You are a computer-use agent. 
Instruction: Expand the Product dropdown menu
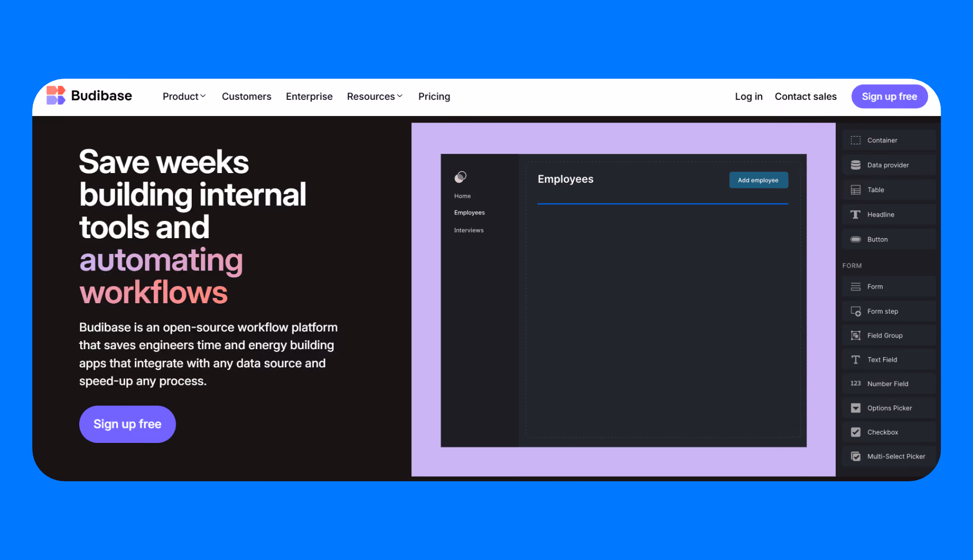click(x=184, y=96)
